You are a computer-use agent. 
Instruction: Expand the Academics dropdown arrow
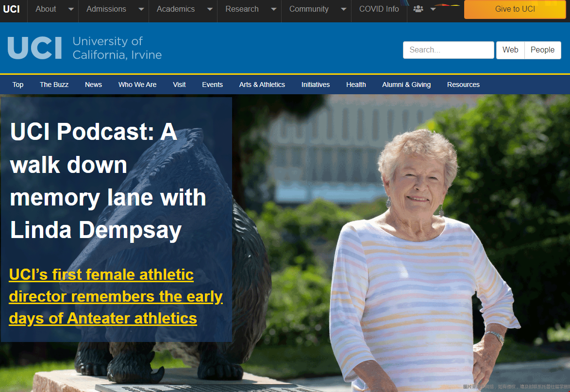pyautogui.click(x=210, y=9)
